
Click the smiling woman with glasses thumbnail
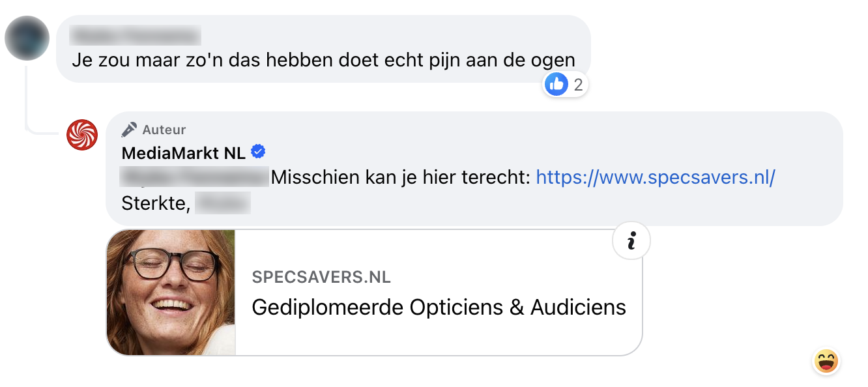[171, 292]
